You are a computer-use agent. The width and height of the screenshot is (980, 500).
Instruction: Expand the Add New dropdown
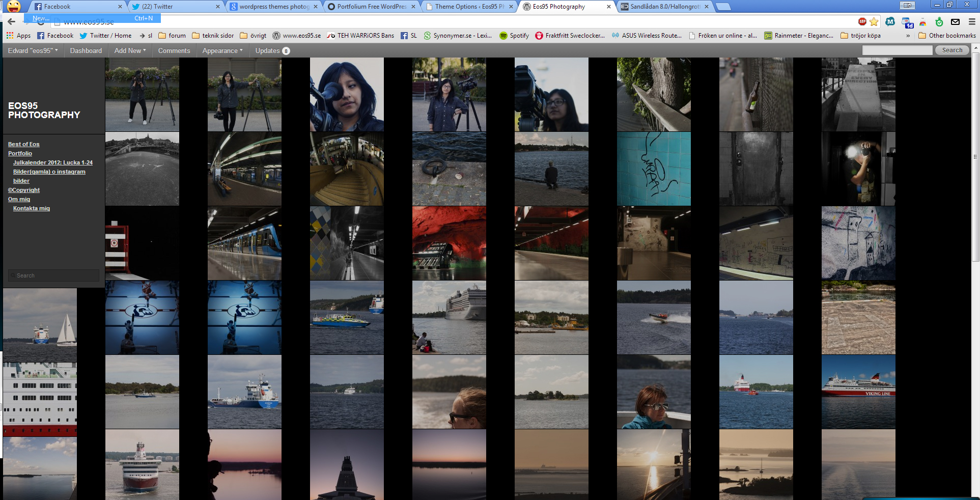(130, 50)
